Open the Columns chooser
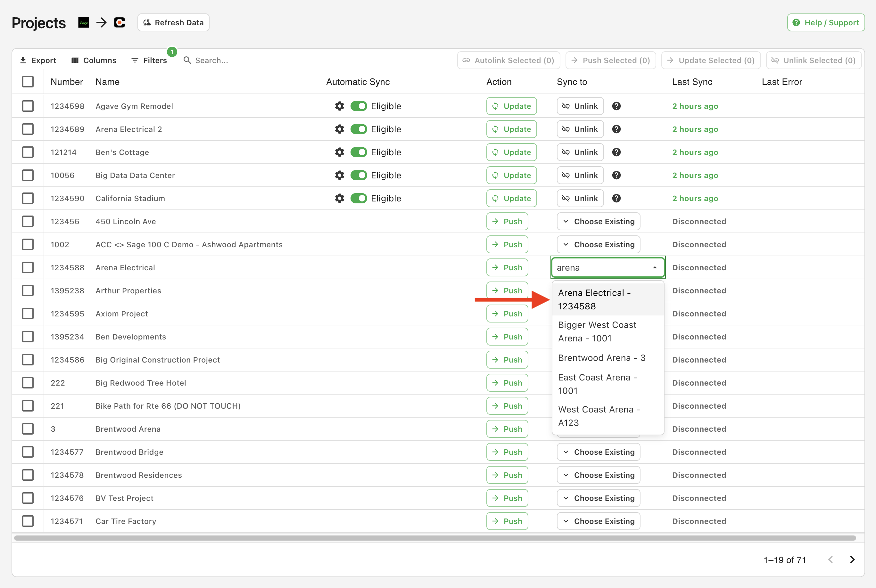The height and width of the screenshot is (588, 876). pos(94,61)
